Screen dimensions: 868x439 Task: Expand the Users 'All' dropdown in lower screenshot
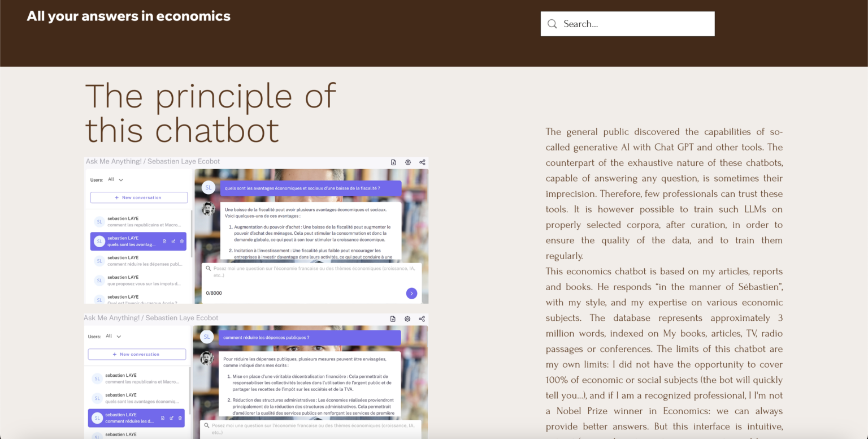[113, 337]
